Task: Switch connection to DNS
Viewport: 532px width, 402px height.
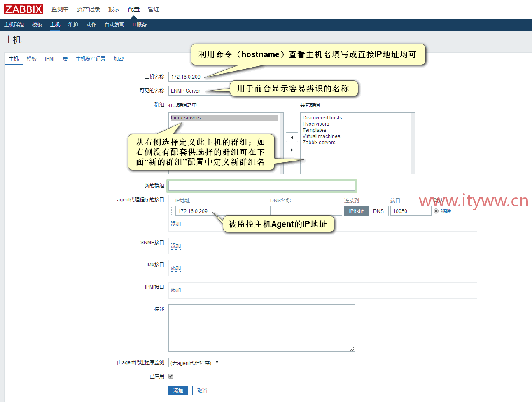Action: 378,211
